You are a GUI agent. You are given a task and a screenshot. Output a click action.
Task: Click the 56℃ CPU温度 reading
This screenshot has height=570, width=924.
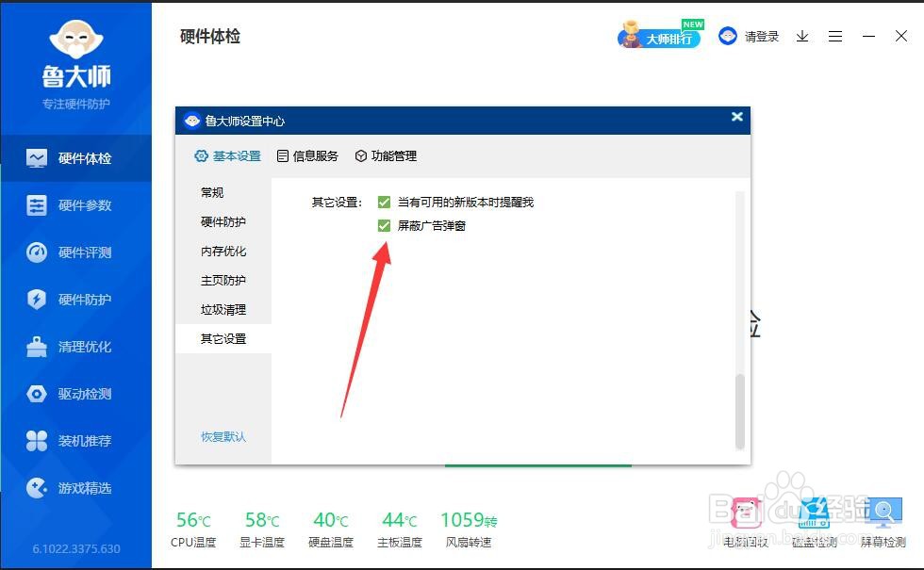tap(193, 529)
